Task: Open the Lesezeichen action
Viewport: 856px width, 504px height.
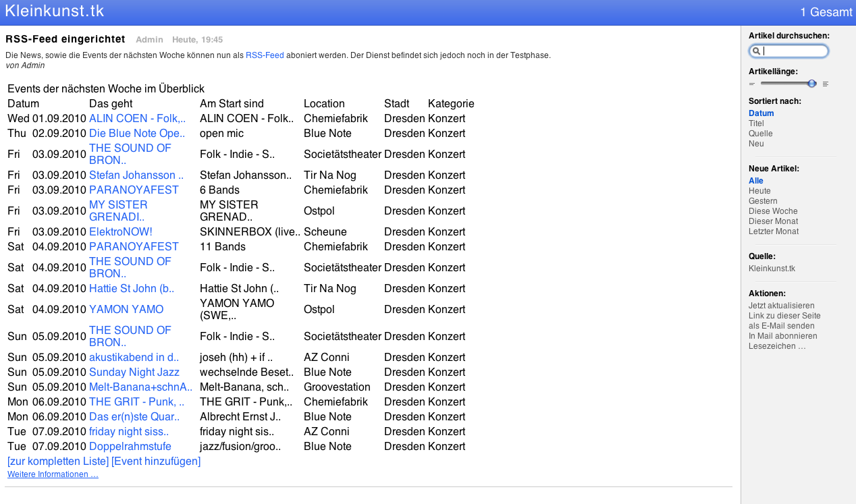Action: coord(777,346)
